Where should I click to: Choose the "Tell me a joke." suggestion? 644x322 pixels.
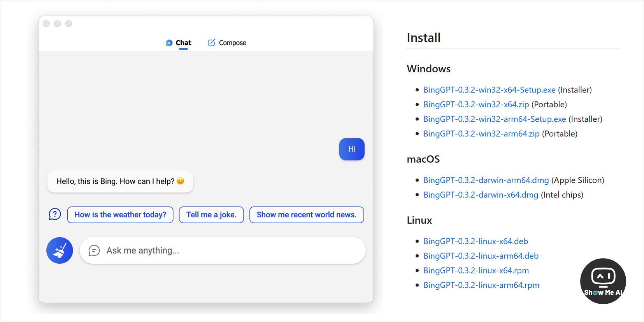coord(211,215)
